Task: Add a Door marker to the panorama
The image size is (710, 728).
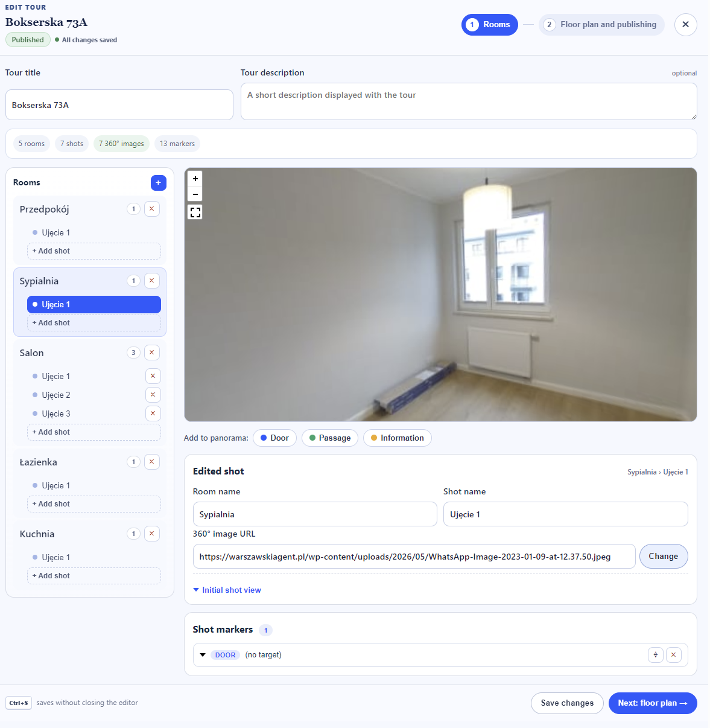Action: pos(274,438)
